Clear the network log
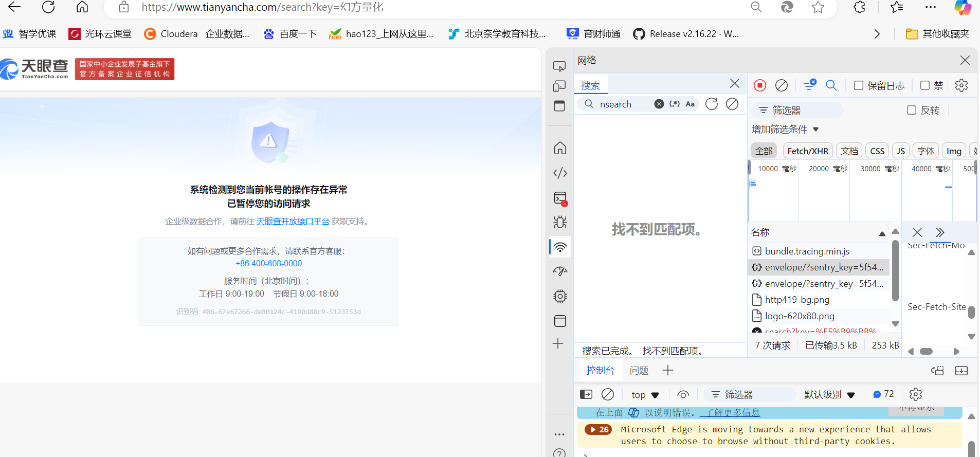 click(782, 85)
